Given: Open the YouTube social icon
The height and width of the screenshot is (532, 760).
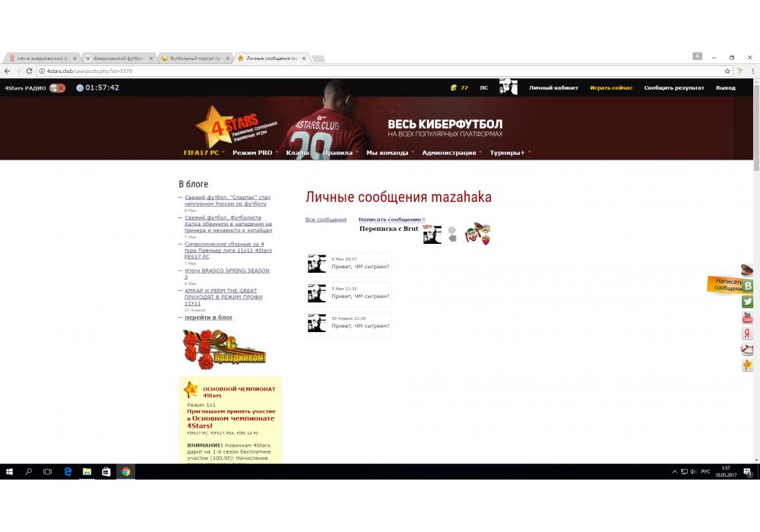Looking at the screenshot, I should (x=747, y=318).
